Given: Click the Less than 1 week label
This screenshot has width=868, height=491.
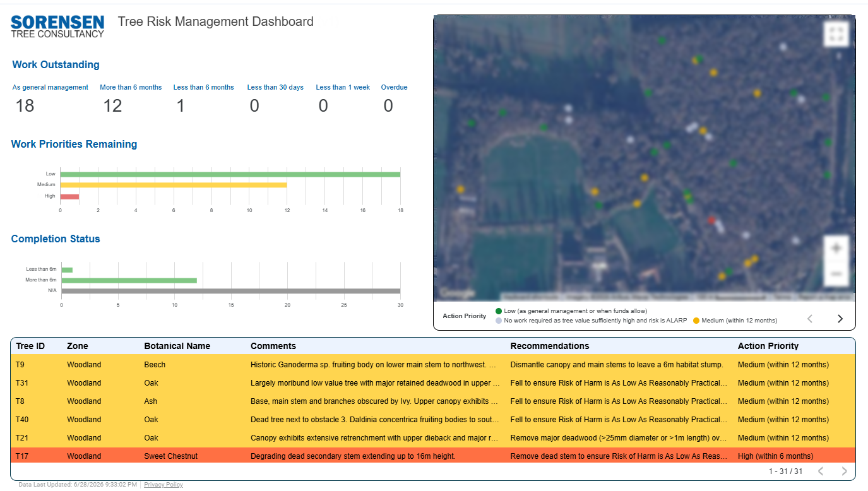Looking at the screenshot, I should 343,87.
